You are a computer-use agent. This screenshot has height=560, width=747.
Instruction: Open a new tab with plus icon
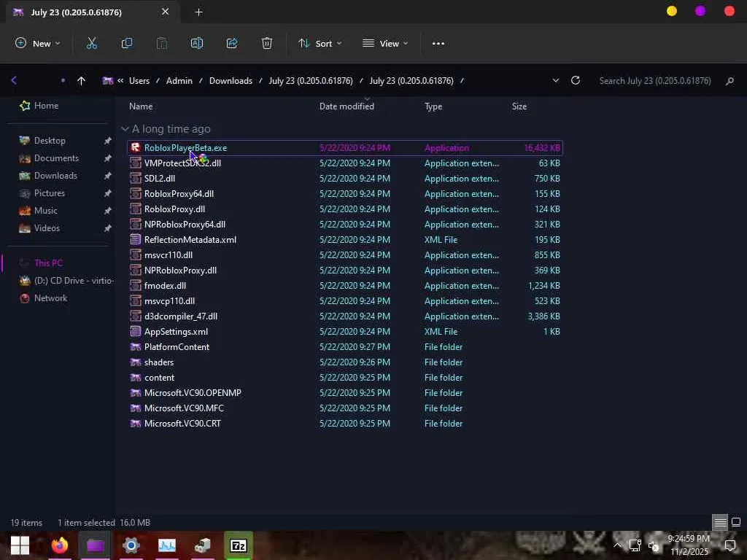(x=199, y=12)
